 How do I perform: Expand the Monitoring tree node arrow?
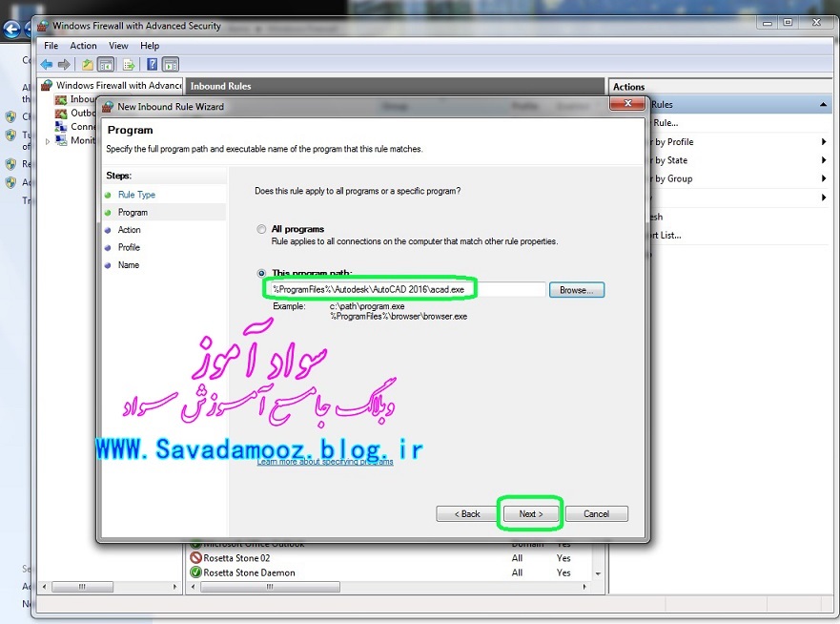(48, 141)
